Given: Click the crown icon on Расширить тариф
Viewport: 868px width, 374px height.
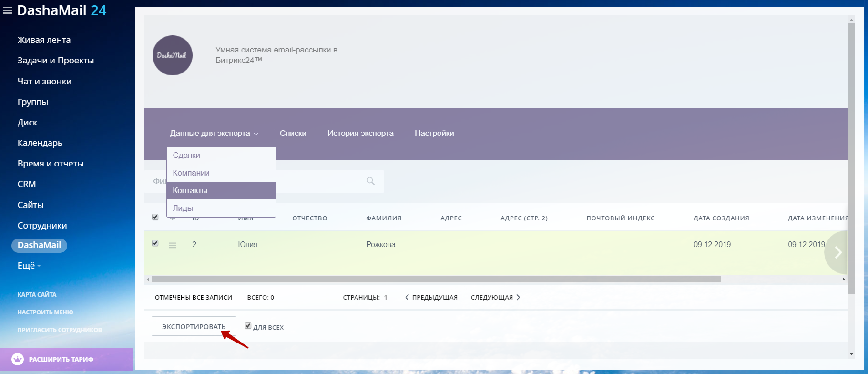Looking at the screenshot, I should pyautogui.click(x=18, y=359).
